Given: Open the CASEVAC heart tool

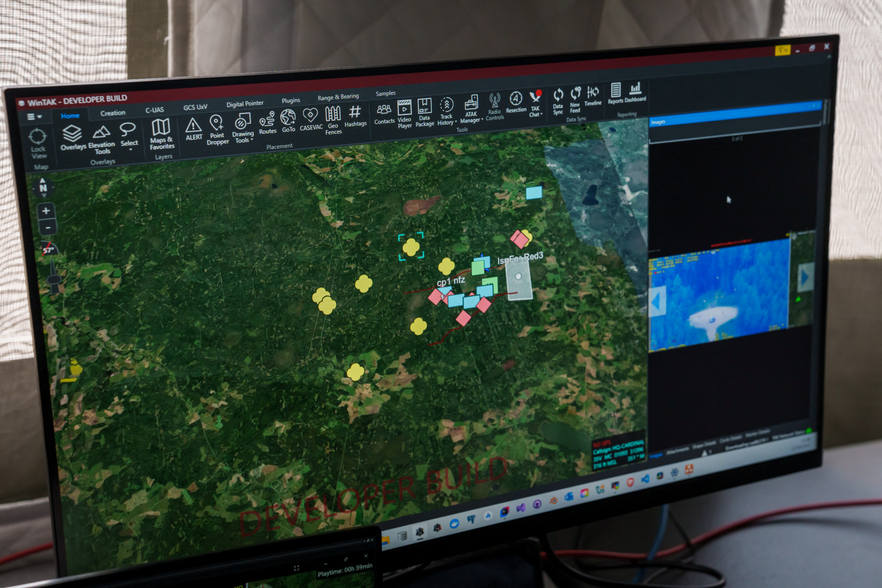Looking at the screenshot, I should [x=311, y=120].
